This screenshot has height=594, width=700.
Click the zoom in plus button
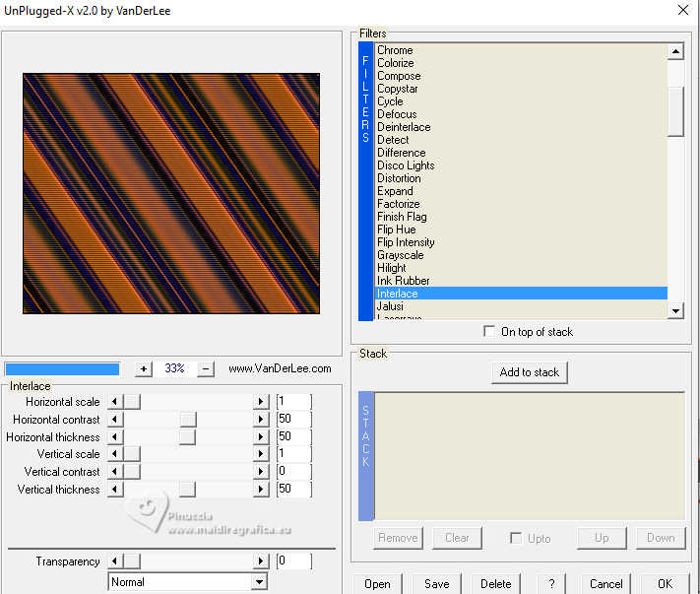(x=144, y=368)
